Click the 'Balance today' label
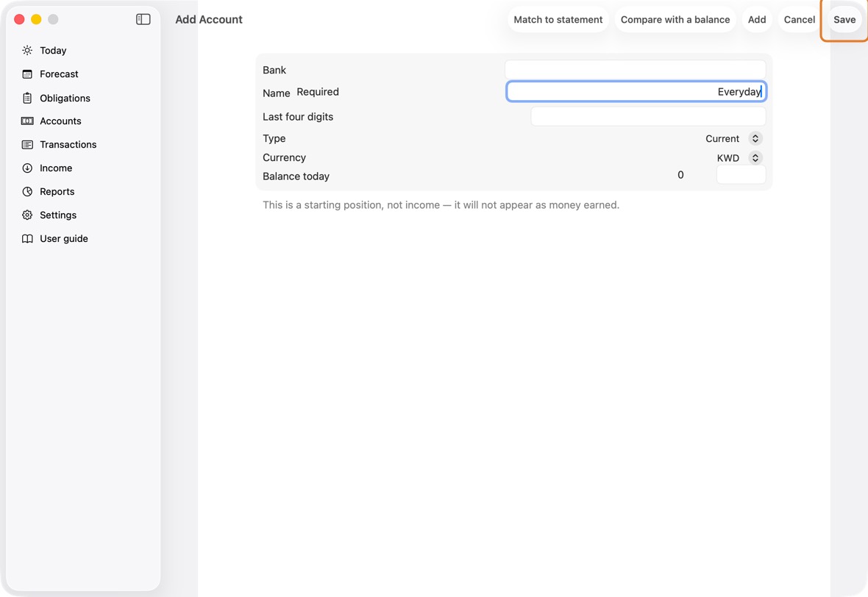Viewport: 868px width, 597px height. [x=296, y=176]
